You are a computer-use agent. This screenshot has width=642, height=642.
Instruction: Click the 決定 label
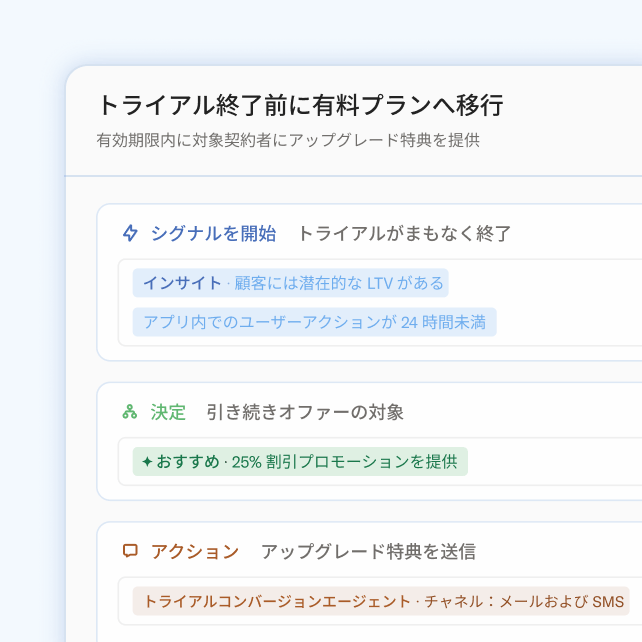(168, 412)
